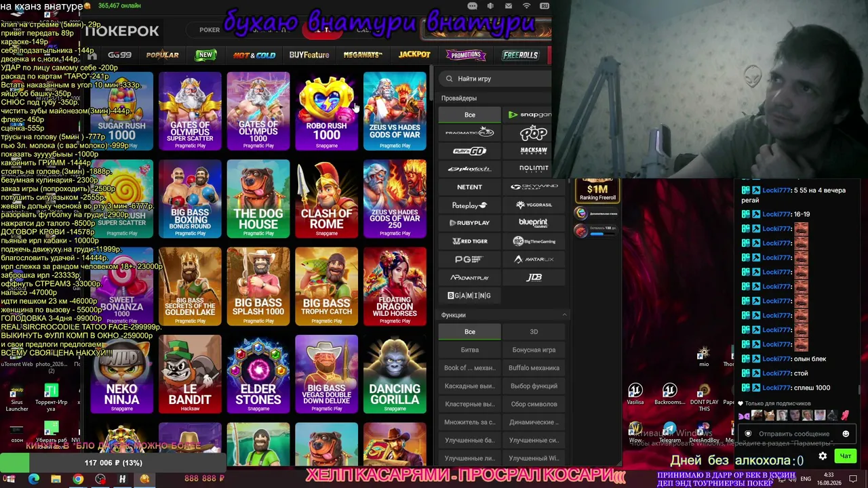
Task: Filter by the PG Soft provider logo
Action: click(x=469, y=259)
